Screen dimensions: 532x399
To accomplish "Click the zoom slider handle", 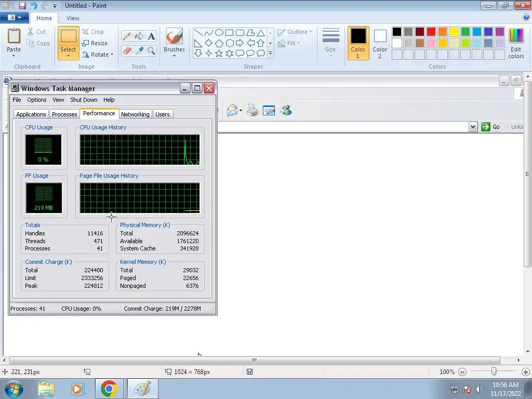I will [x=494, y=372].
